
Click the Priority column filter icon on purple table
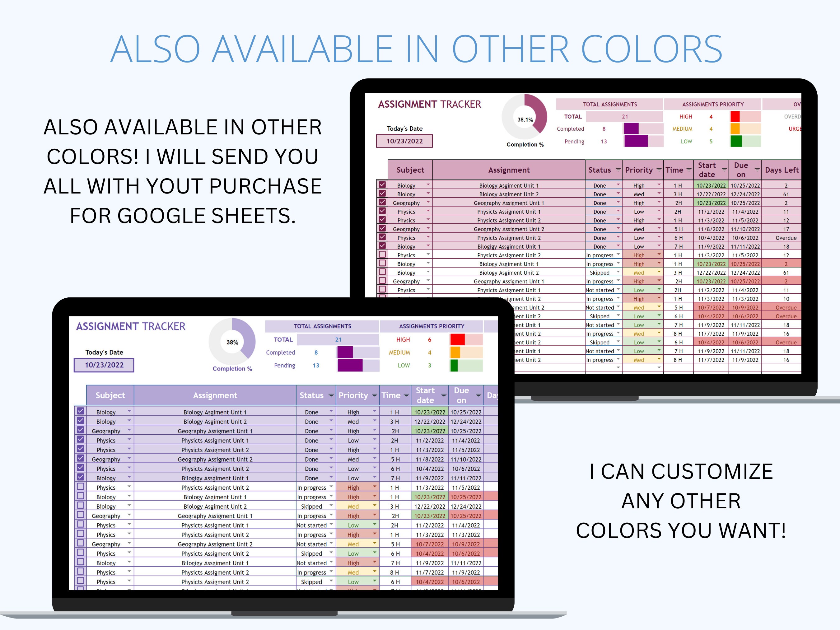pos(375,396)
